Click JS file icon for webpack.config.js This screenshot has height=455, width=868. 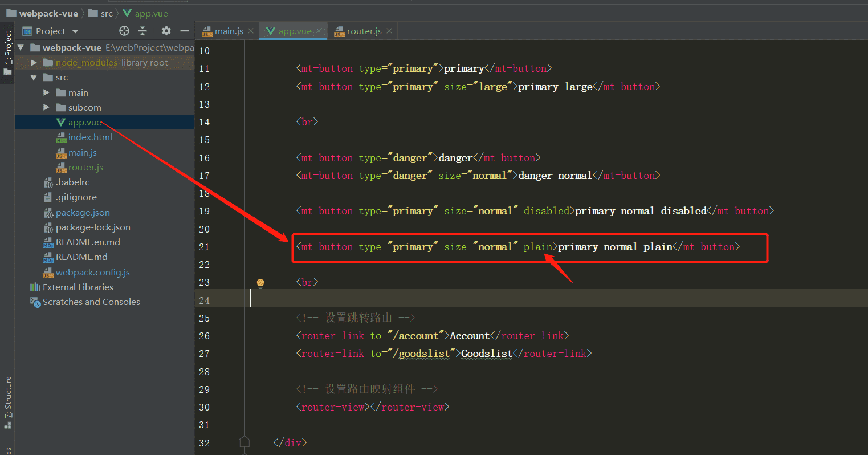click(48, 273)
